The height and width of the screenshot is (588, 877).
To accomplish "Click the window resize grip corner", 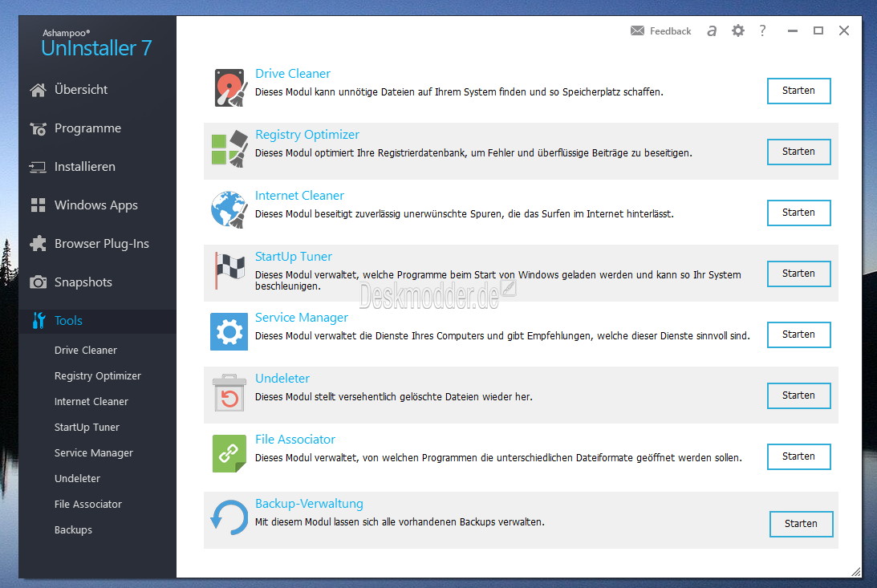I will [x=856, y=572].
